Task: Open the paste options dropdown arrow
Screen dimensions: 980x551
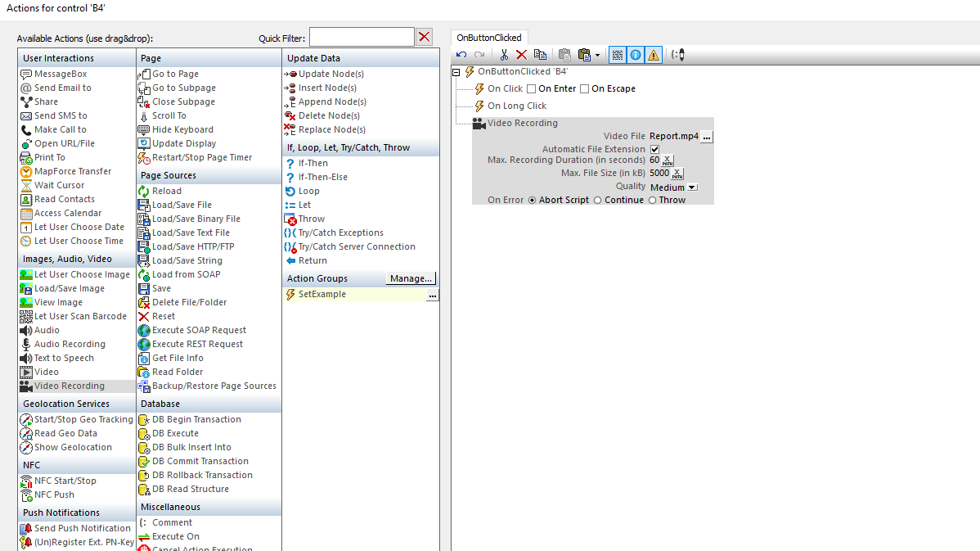Action: (597, 56)
